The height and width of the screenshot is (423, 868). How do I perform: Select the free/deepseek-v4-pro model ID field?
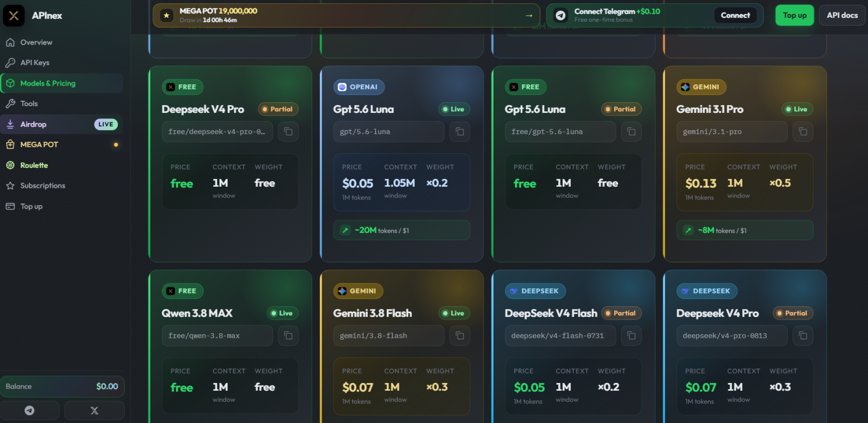[218, 132]
